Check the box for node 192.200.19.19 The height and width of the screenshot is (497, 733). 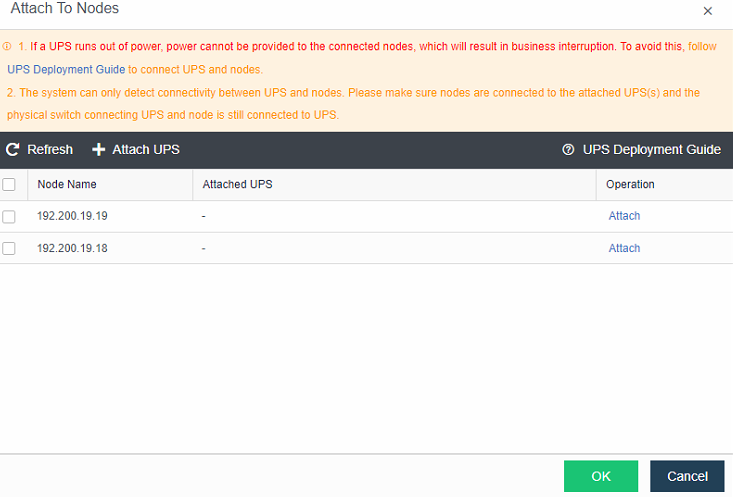pos(9,216)
